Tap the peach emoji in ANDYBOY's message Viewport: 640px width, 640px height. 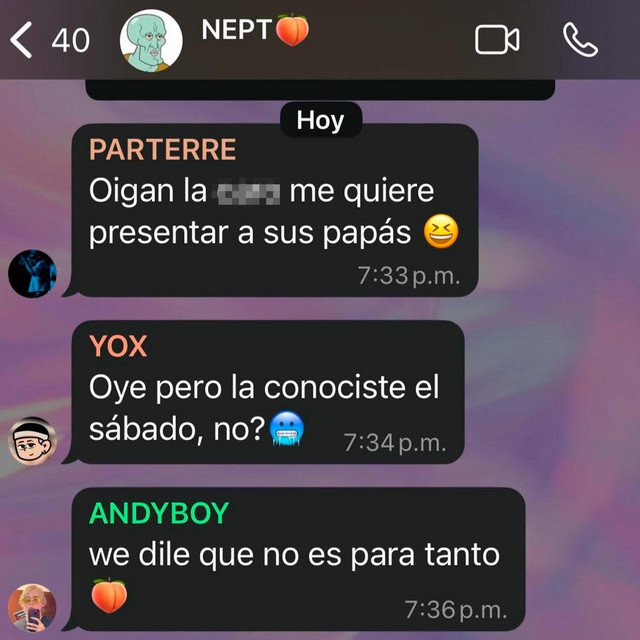[109, 596]
